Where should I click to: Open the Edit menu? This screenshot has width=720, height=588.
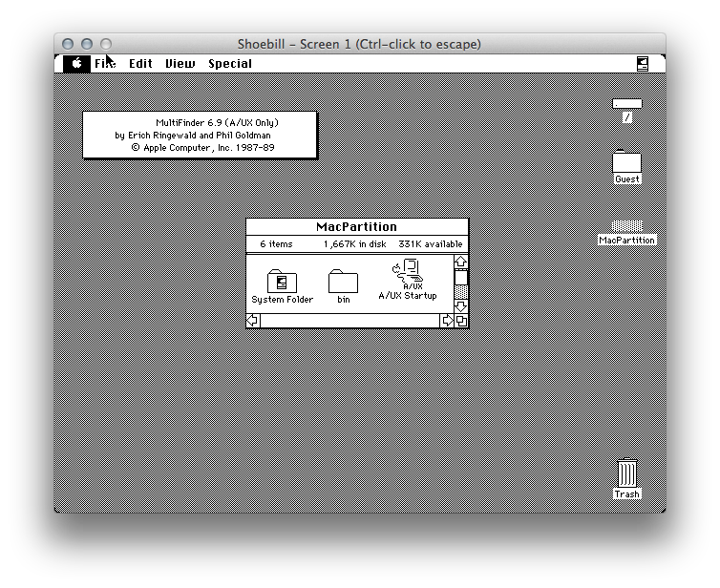coord(140,63)
